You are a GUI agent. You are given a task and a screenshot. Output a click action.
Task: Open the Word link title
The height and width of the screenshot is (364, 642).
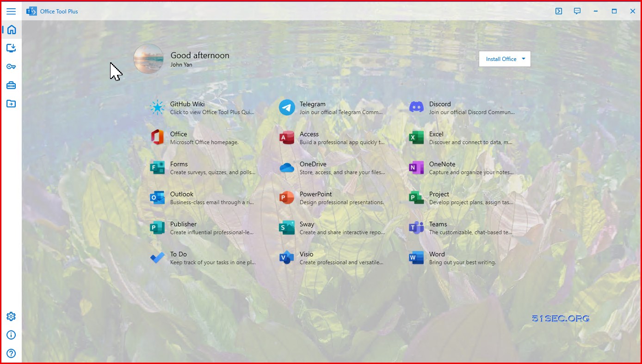click(x=437, y=254)
